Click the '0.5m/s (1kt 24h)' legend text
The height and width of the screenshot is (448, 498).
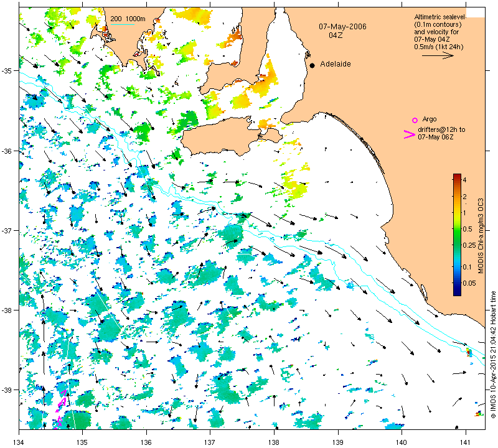coord(438,47)
